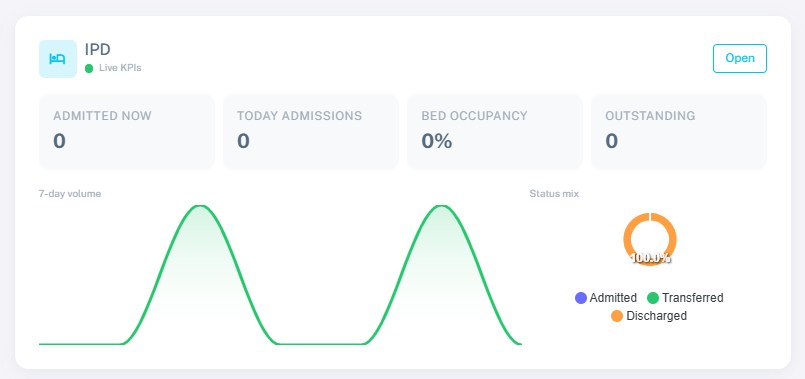The height and width of the screenshot is (379, 805).
Task: Click the first peak of 7-day volume chart
Action: pos(200,206)
